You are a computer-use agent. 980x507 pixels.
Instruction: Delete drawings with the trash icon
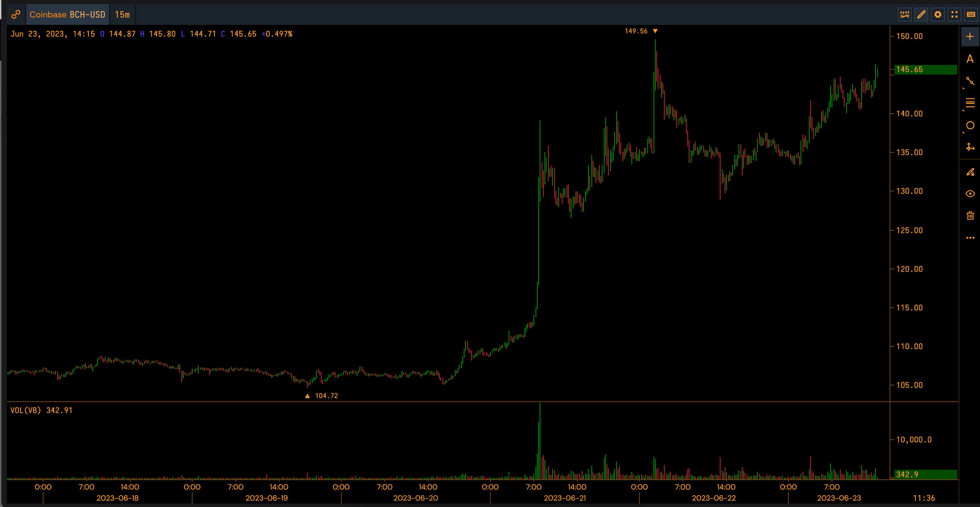tap(970, 216)
